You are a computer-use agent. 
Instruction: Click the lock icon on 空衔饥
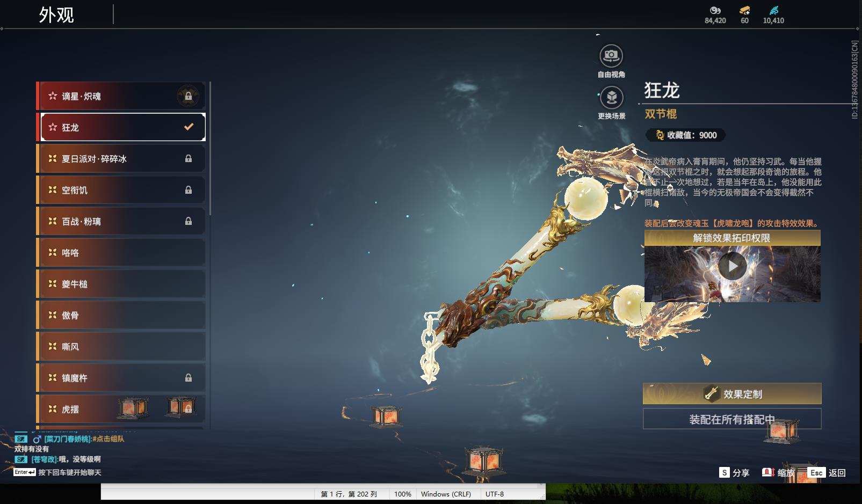click(189, 190)
